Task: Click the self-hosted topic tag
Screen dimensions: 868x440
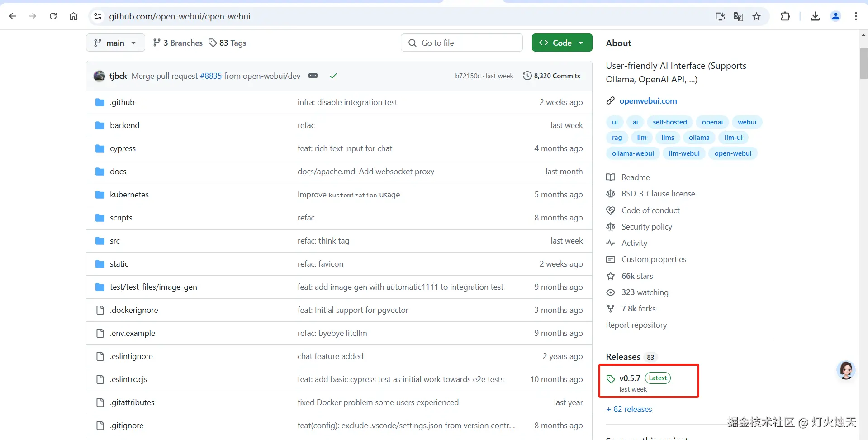Action: point(669,122)
